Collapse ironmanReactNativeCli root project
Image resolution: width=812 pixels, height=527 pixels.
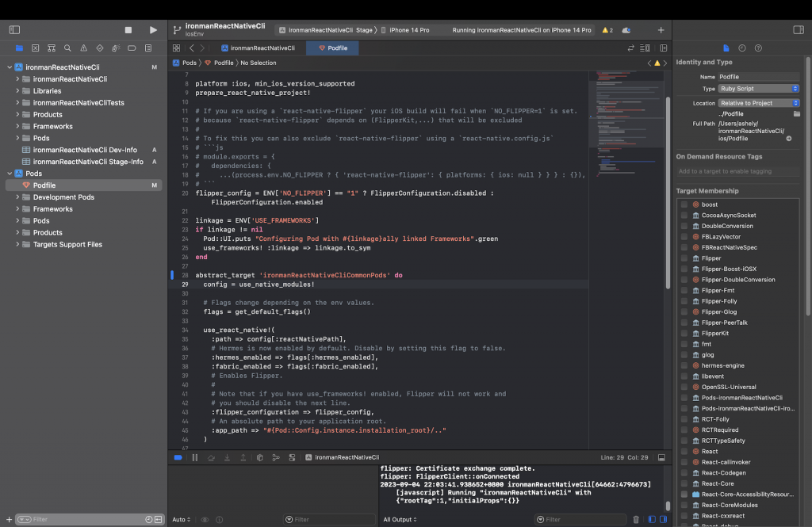10,67
